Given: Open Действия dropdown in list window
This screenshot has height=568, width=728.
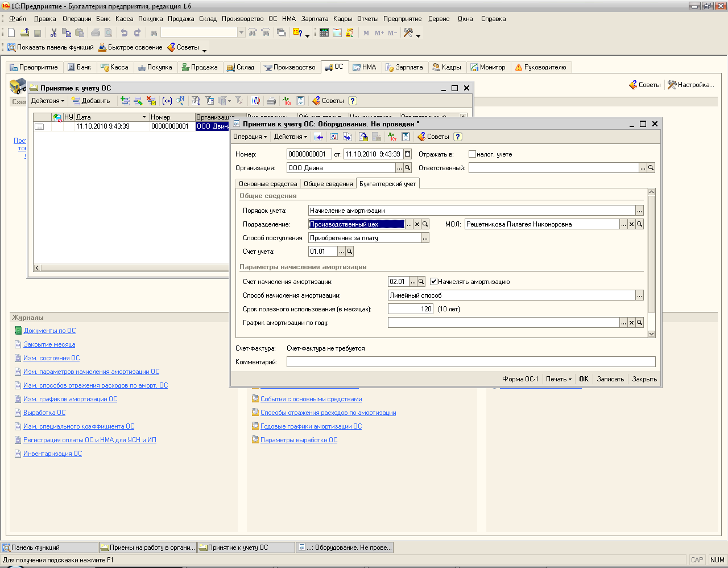Looking at the screenshot, I should click(48, 101).
